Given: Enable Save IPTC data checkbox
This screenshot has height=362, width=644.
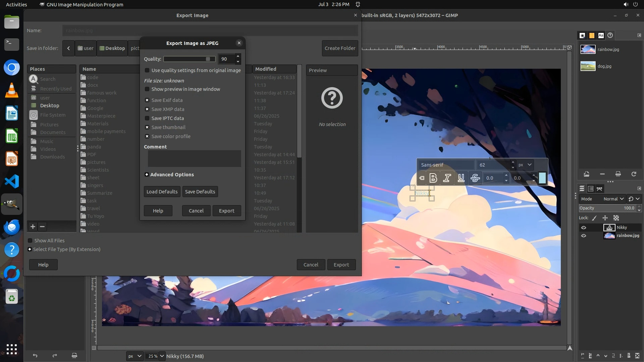Looking at the screenshot, I should coord(147,118).
